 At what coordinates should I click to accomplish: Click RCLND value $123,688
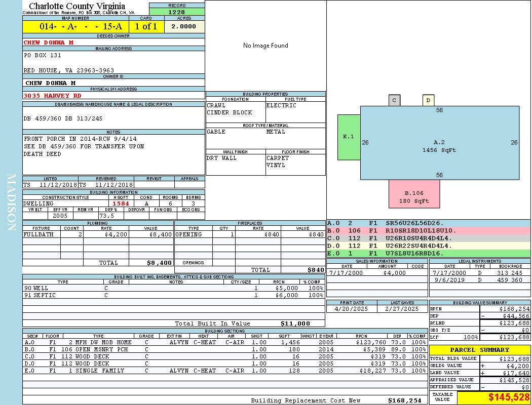514,323
